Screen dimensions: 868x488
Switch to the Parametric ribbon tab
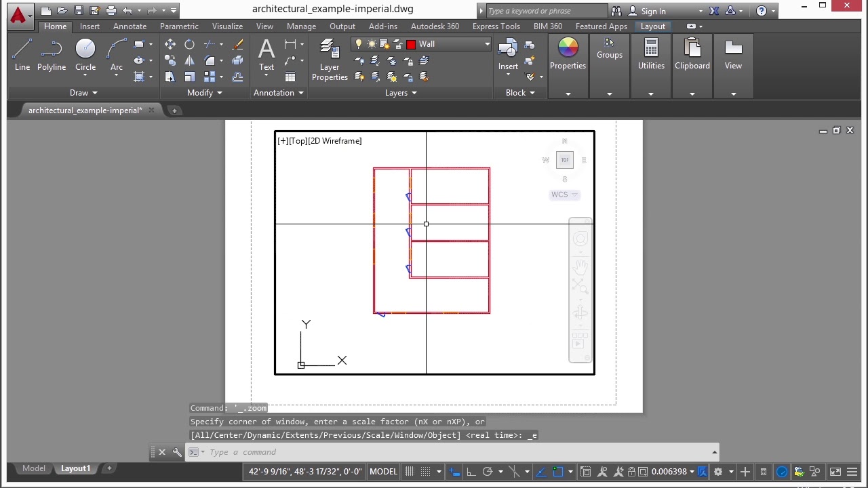[179, 26]
